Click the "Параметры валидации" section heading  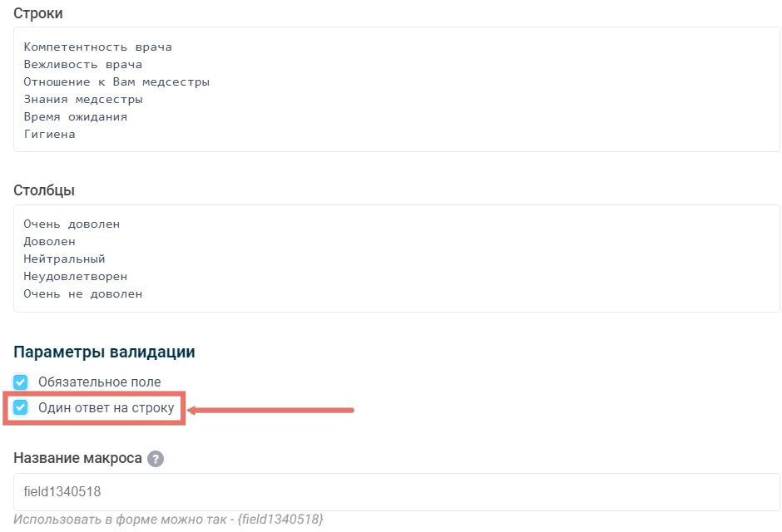pyautogui.click(x=104, y=352)
